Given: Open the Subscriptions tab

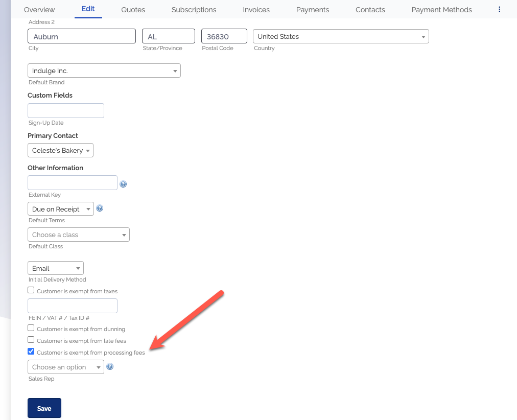Looking at the screenshot, I should (x=194, y=10).
